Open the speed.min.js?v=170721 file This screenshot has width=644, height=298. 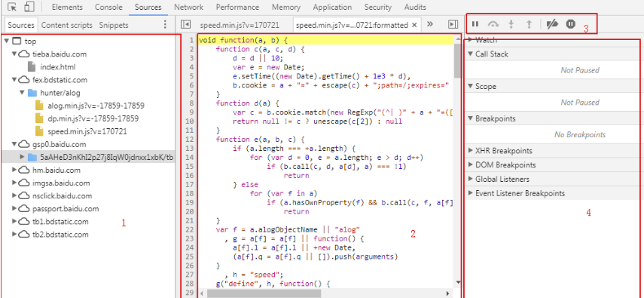[87, 132]
